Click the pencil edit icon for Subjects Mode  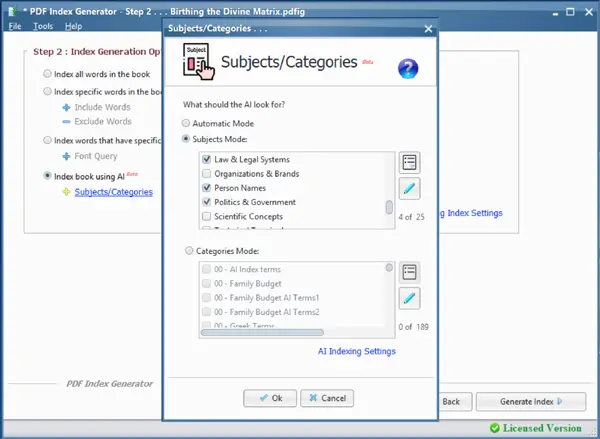(409, 188)
